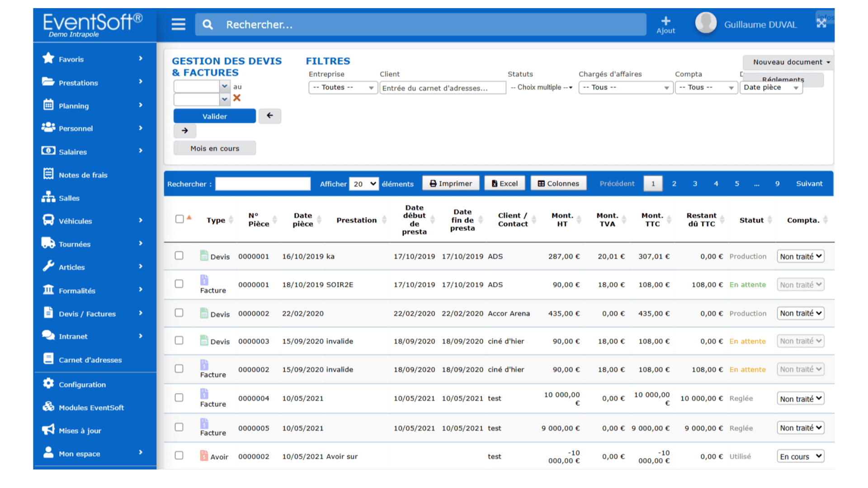The width and height of the screenshot is (868, 488).
Task: Open the fullscreen expand icon top right
Action: click(821, 23)
